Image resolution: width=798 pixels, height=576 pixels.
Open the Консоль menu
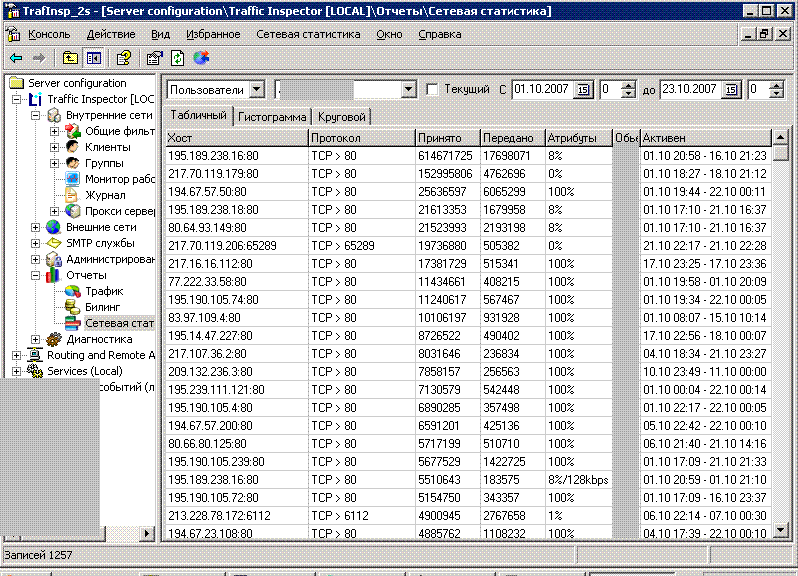[49, 34]
